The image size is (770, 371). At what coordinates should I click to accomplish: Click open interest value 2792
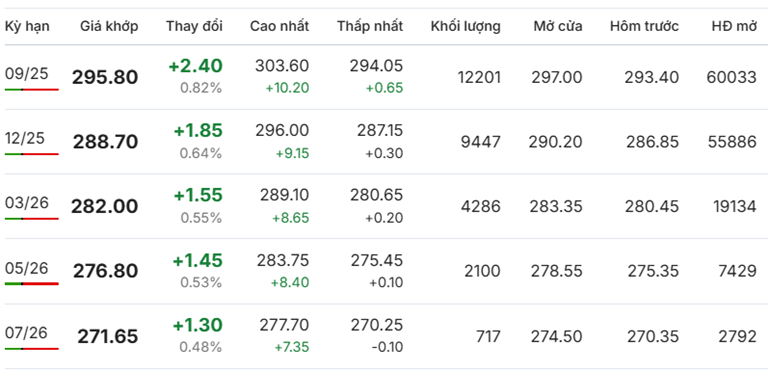[737, 337]
